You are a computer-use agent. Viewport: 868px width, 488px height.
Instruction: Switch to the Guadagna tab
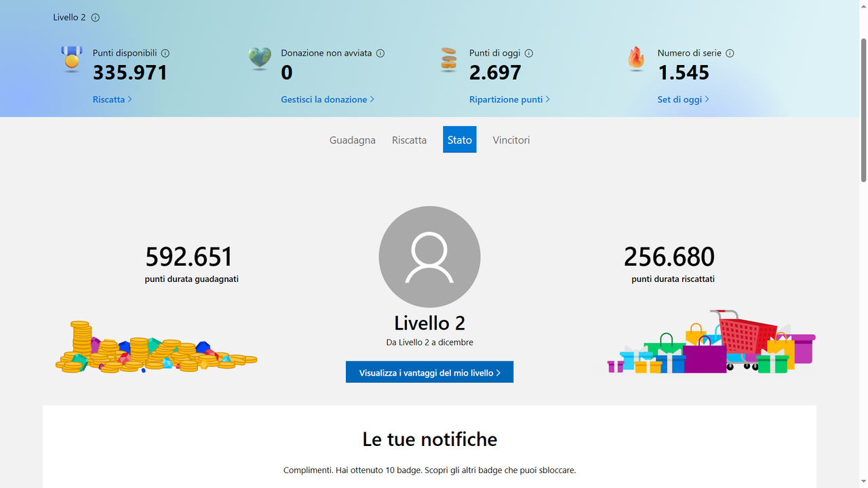tap(352, 140)
